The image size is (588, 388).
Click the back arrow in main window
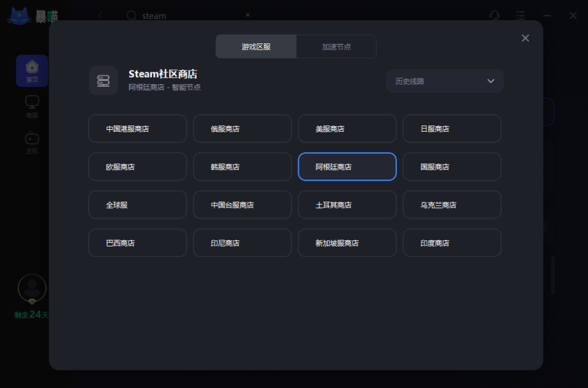[x=100, y=15]
